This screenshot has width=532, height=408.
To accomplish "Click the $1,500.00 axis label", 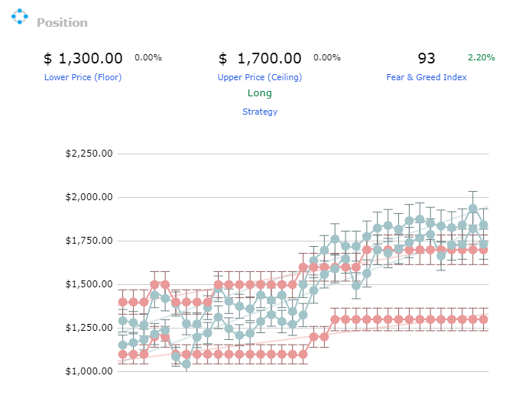I will coord(89,284).
